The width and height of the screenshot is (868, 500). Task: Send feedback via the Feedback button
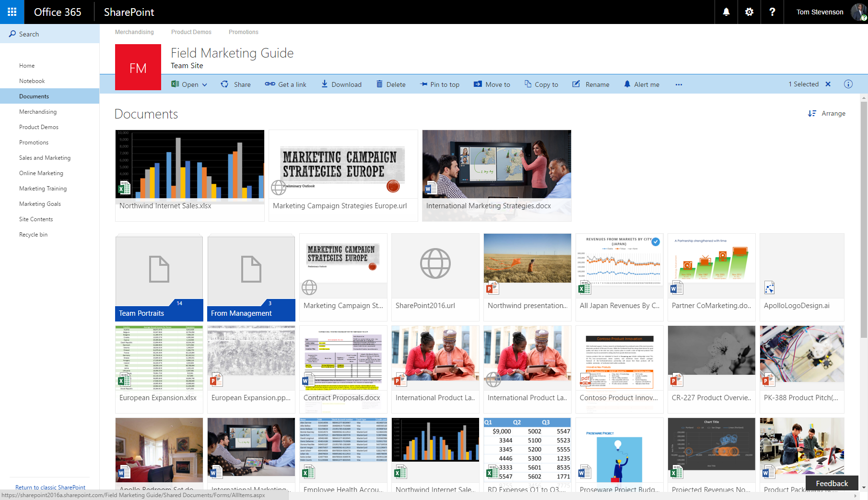(x=832, y=483)
